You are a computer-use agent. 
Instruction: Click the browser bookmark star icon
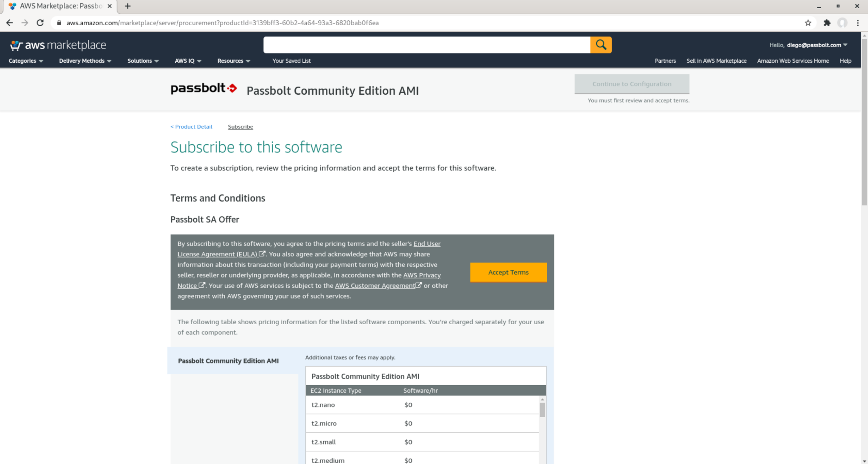click(808, 22)
